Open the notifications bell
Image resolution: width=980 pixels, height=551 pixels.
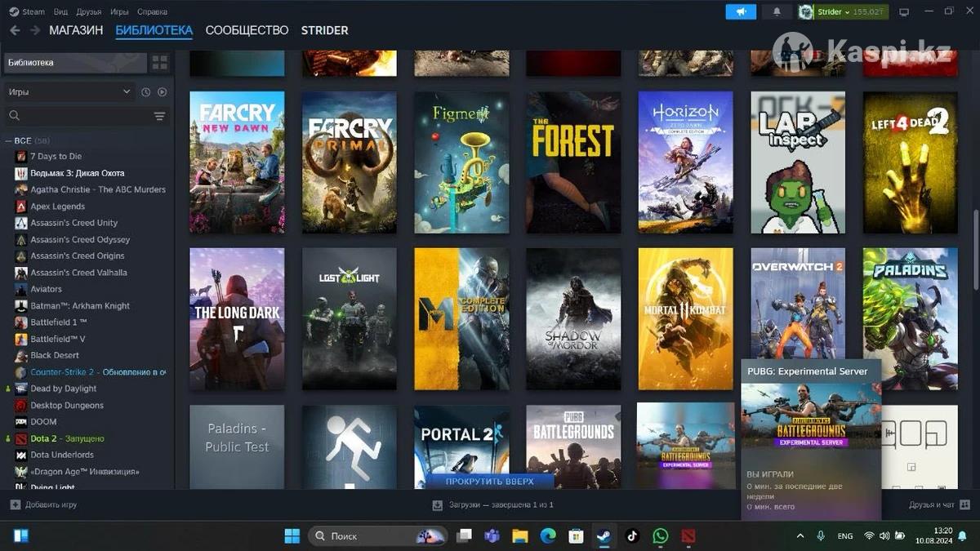777,11
